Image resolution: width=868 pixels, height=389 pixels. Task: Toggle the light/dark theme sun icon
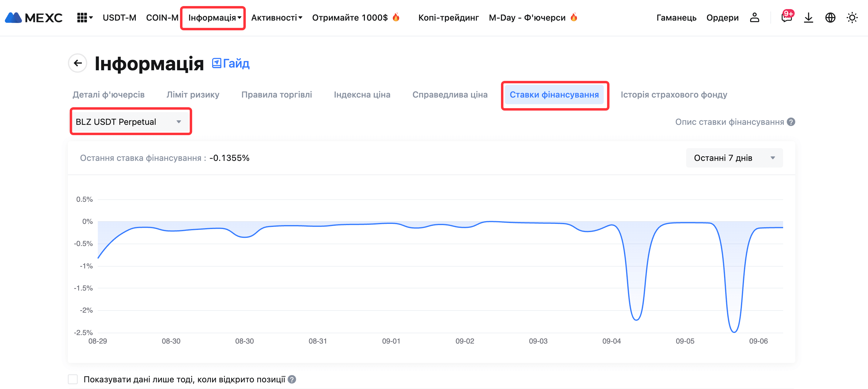(x=852, y=18)
